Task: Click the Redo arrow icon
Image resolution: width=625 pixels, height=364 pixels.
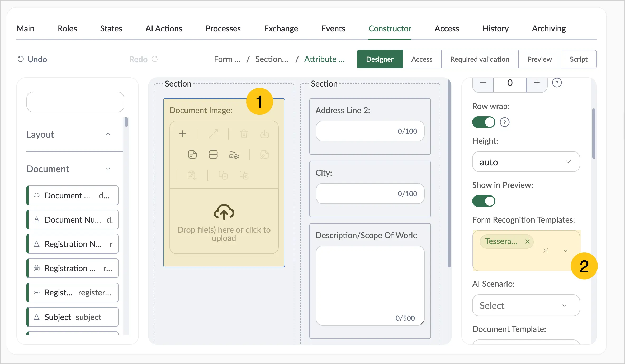Action: [155, 59]
